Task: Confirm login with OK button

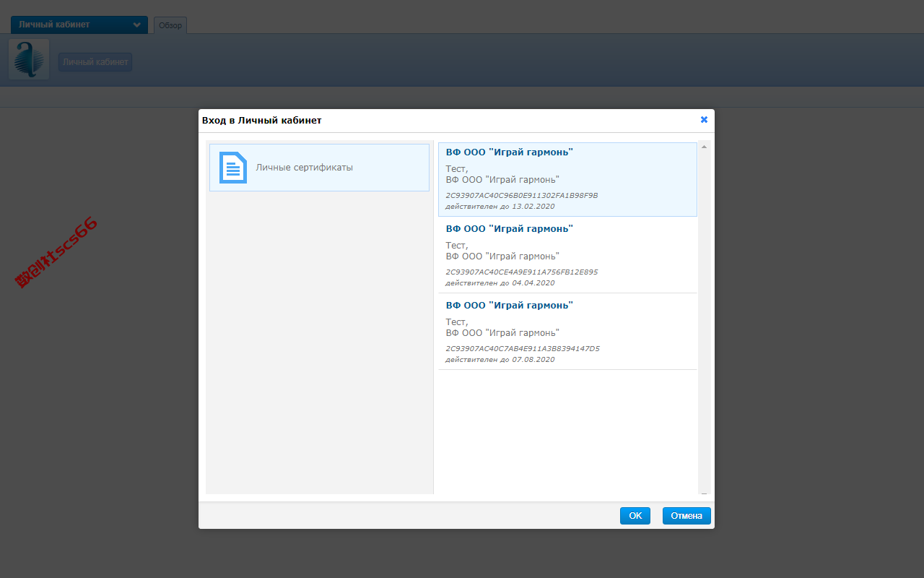Action: (x=635, y=516)
